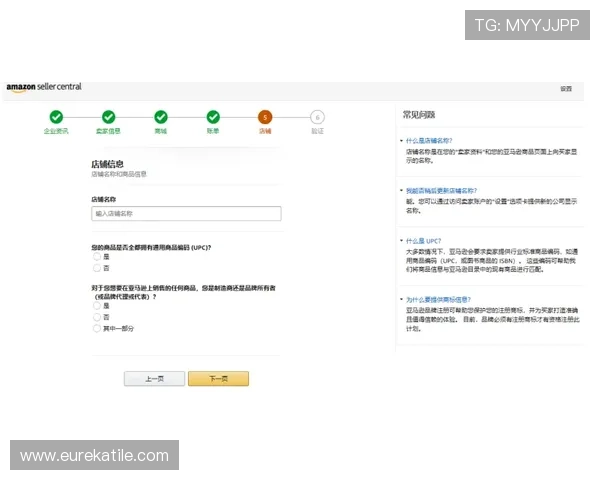Select 否 for the UPC question

tap(97, 268)
